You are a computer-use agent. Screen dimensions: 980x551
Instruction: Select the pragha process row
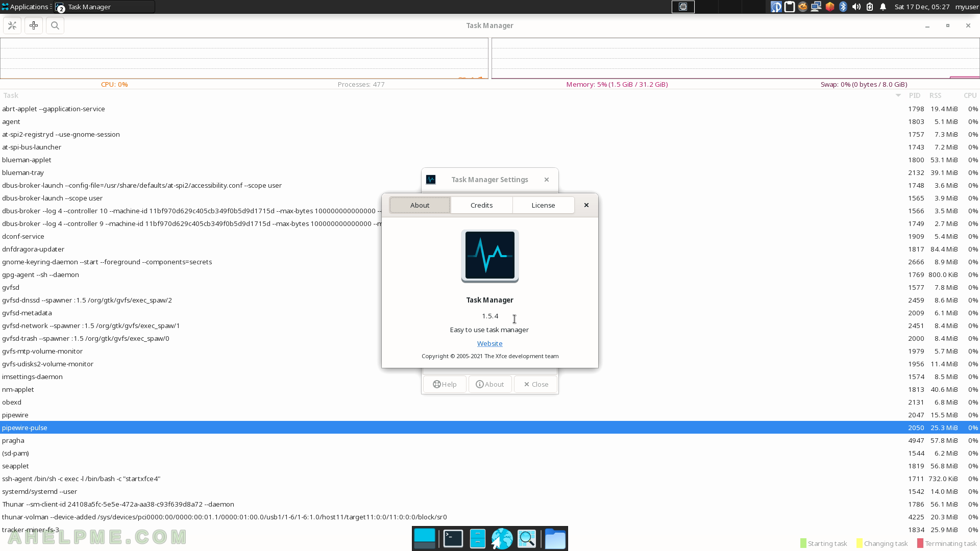(490, 440)
